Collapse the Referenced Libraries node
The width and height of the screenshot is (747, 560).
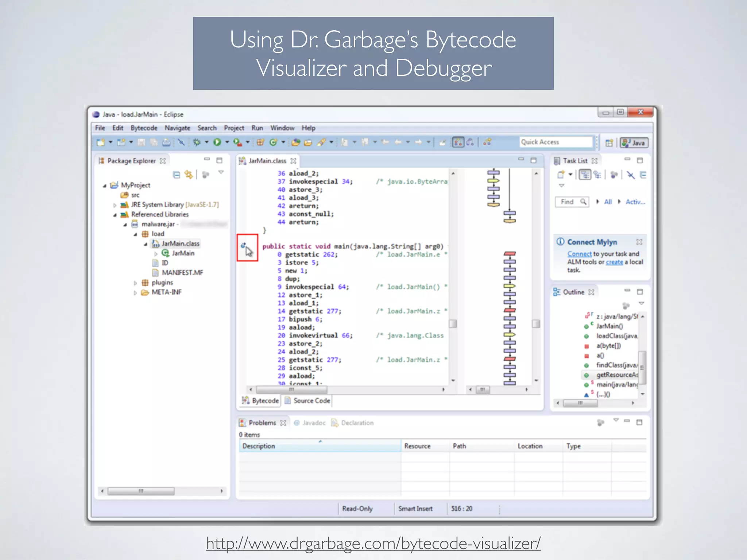tap(115, 215)
